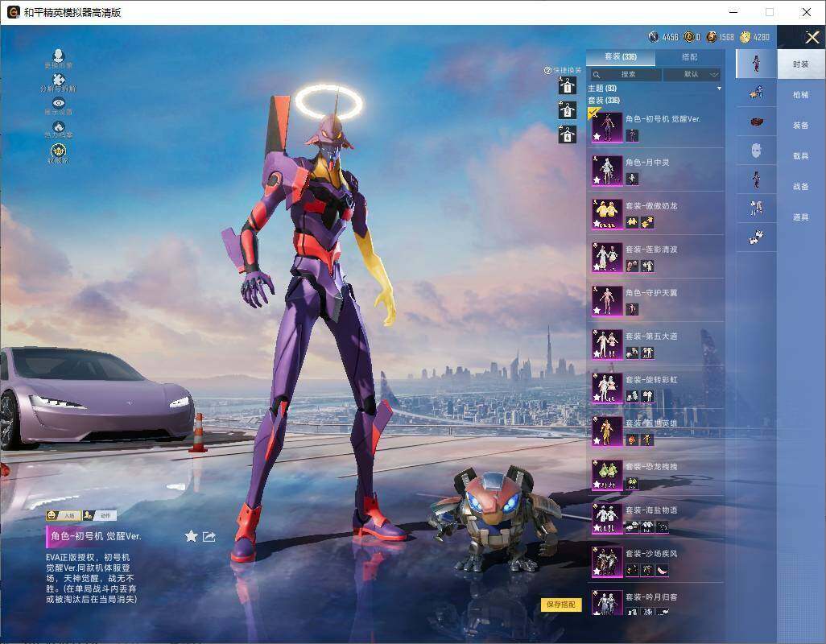The image size is (826, 644).
Task: Choose the red hat subcategory icon
Action: click(x=757, y=122)
